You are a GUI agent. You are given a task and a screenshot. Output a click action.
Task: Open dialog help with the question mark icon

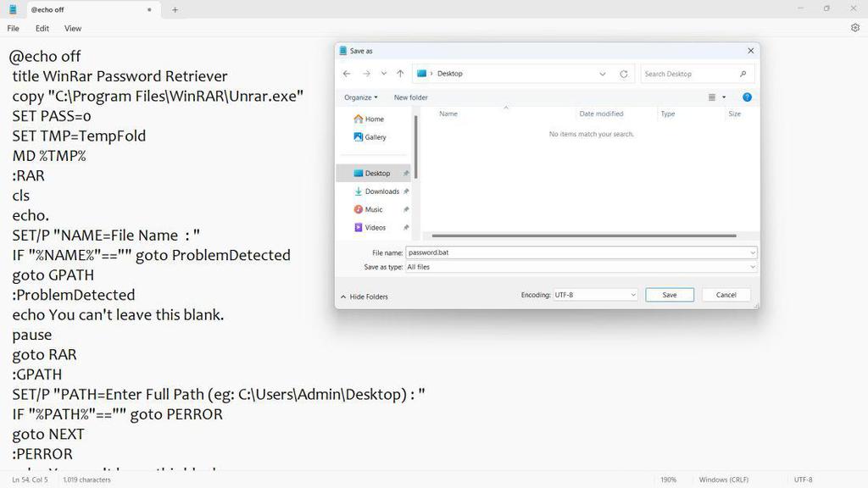tap(746, 97)
